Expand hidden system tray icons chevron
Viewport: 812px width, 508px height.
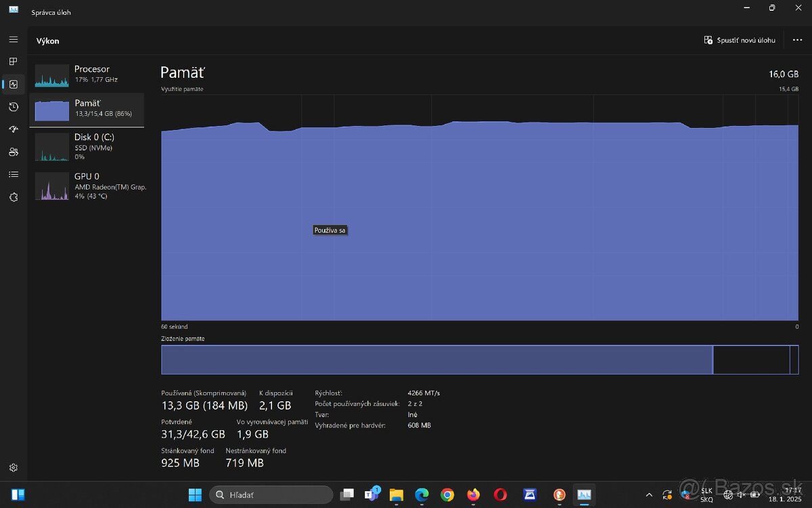(x=649, y=494)
